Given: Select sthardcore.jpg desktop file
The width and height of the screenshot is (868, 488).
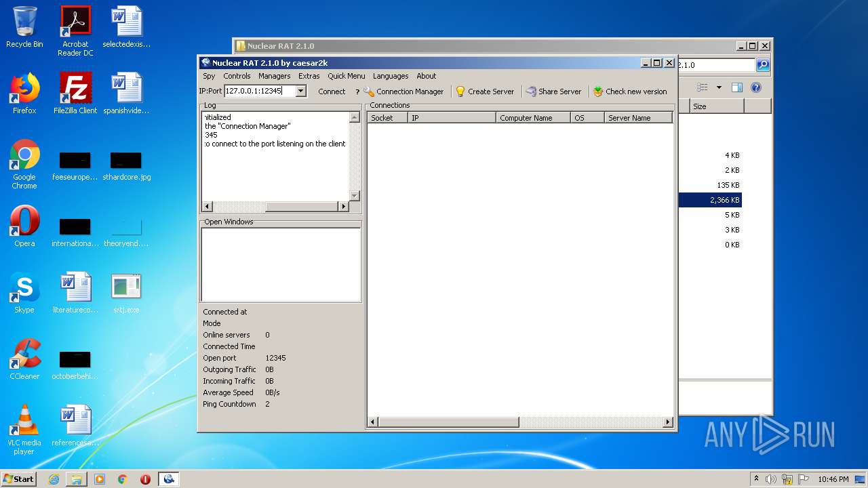Looking at the screenshot, I should pos(126,165).
